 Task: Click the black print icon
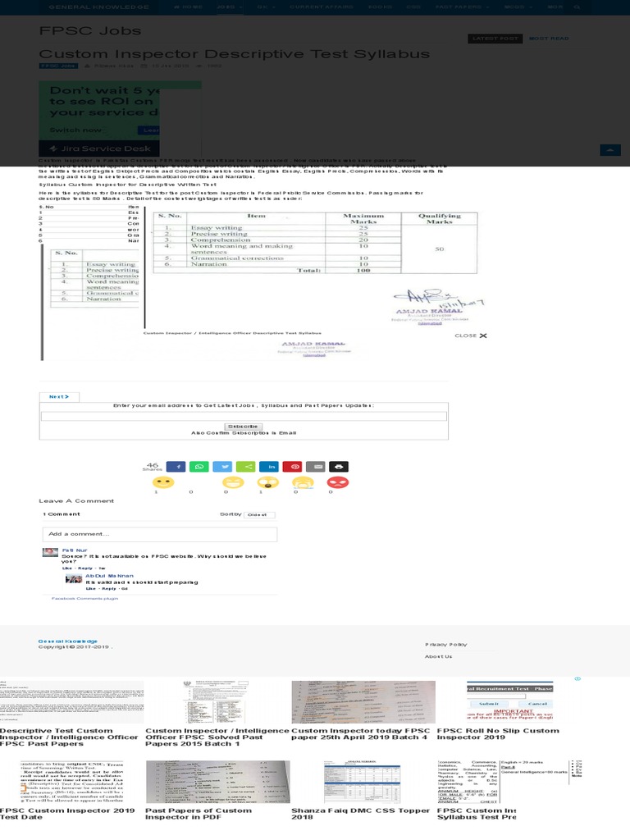point(339,467)
